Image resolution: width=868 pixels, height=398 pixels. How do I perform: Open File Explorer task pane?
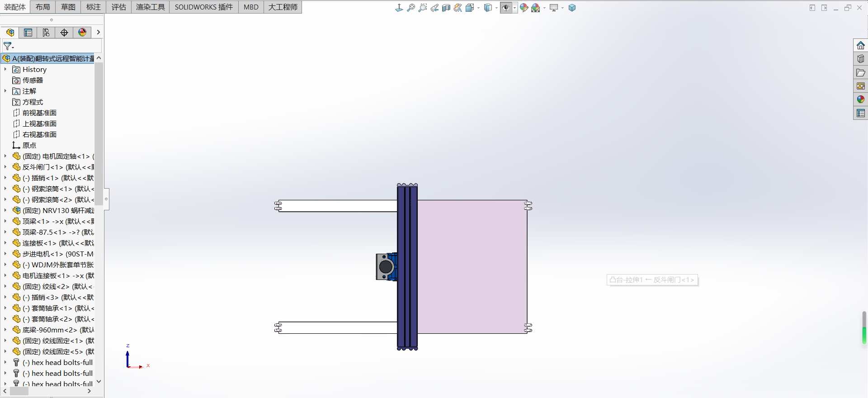click(860, 72)
